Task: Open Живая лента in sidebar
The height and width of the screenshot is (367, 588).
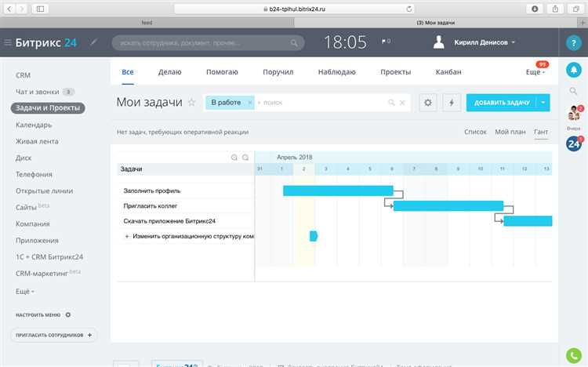Action: (x=37, y=141)
